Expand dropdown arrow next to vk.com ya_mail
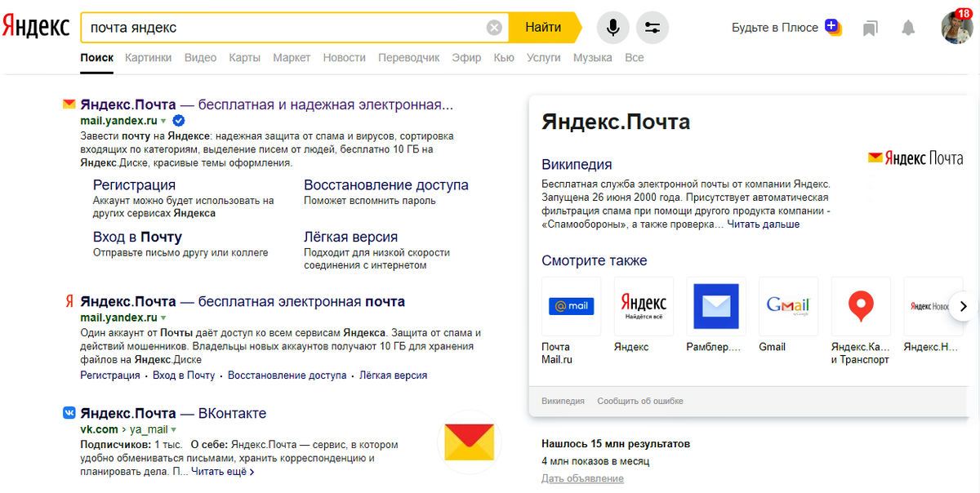The height and width of the screenshot is (493, 980). (x=174, y=429)
